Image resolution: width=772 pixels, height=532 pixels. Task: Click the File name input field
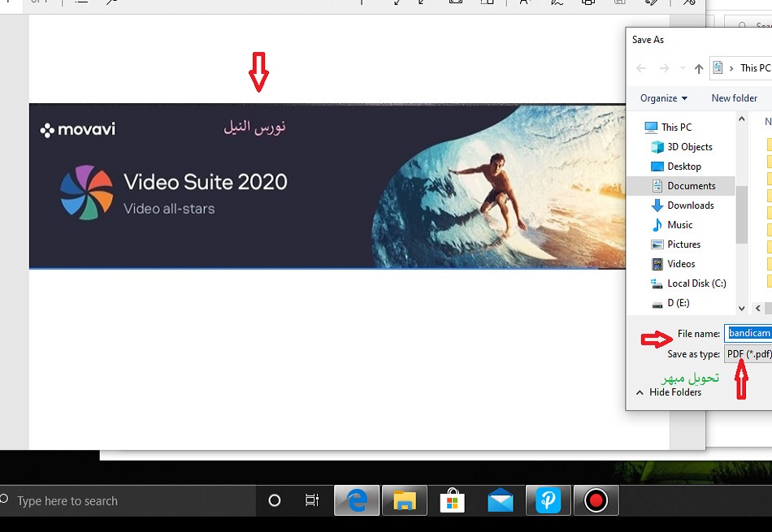click(748, 334)
